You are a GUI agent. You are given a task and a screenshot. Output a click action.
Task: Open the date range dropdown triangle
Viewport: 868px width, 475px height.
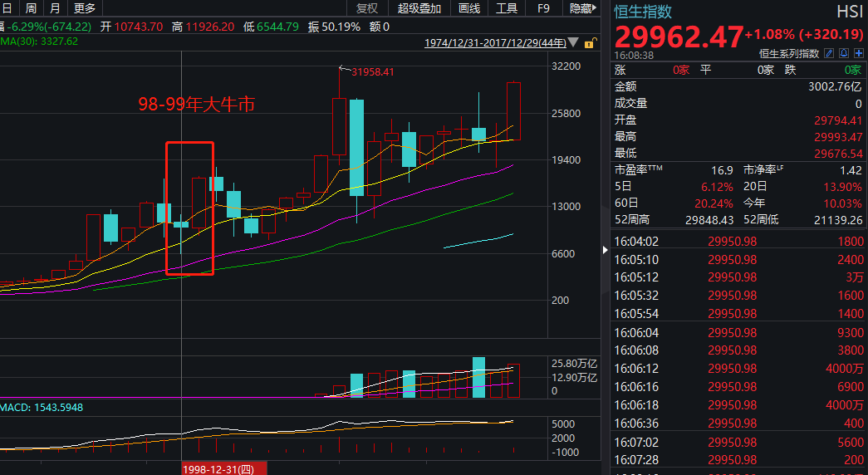pos(573,42)
